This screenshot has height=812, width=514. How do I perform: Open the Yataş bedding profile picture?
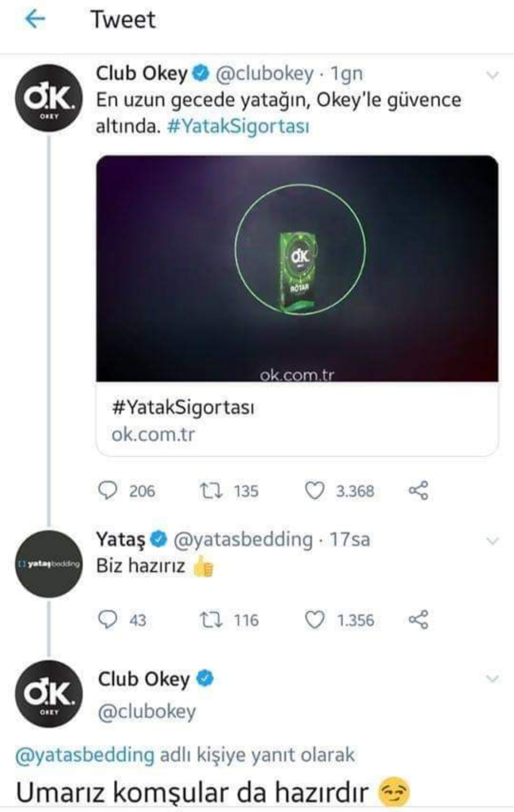pos(49,564)
